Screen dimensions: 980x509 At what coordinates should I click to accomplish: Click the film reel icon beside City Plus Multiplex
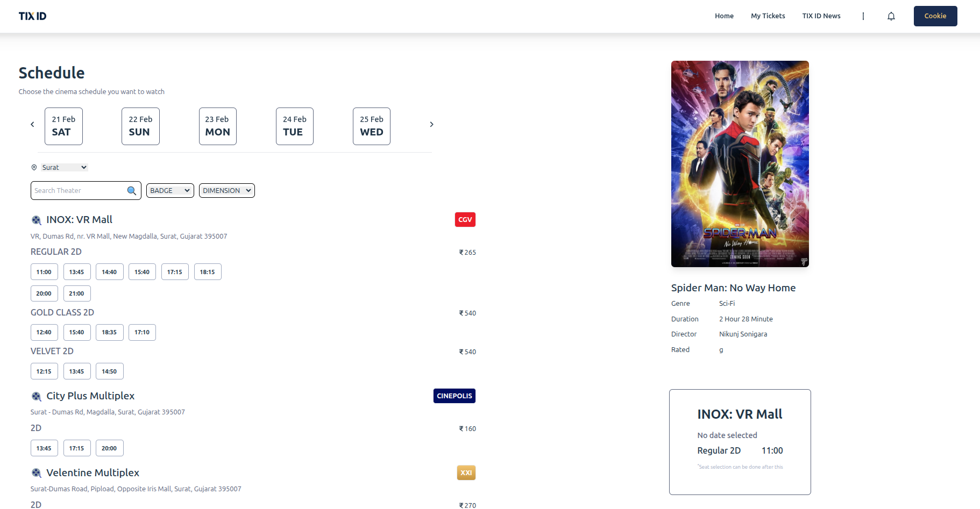point(36,396)
